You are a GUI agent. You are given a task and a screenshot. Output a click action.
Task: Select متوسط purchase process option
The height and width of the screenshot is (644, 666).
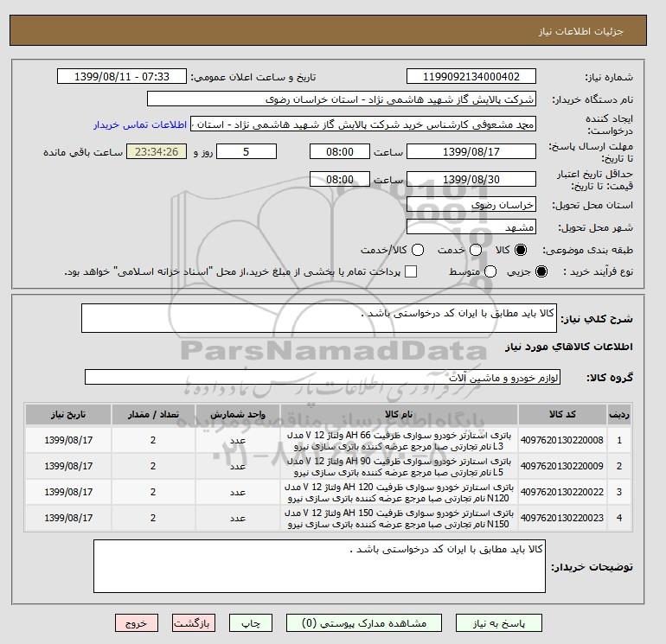pyautogui.click(x=490, y=271)
